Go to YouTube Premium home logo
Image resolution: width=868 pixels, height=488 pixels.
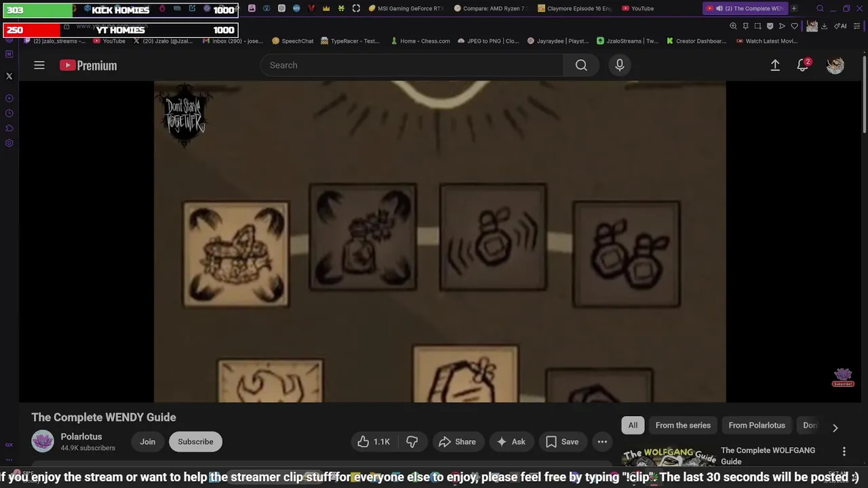pos(88,65)
